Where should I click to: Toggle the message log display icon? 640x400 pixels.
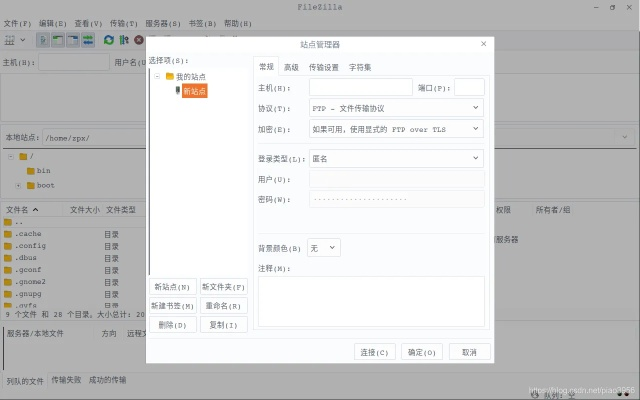pyautogui.click(x=43, y=40)
